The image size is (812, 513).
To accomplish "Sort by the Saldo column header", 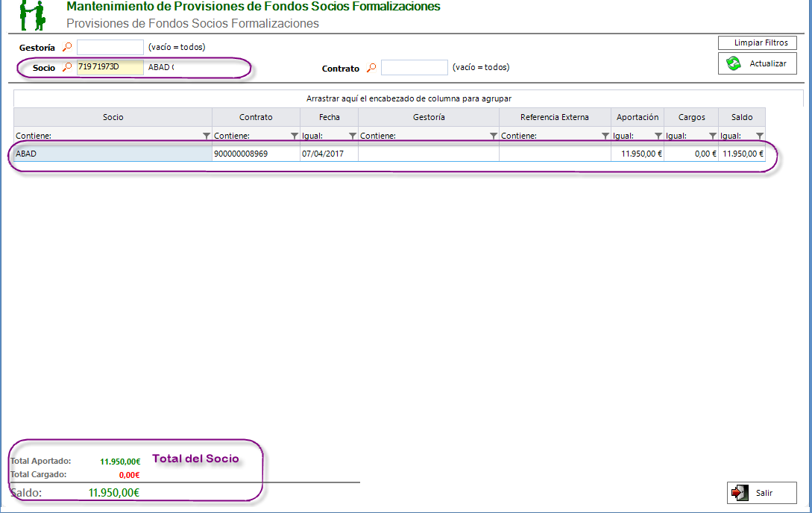I will click(742, 117).
